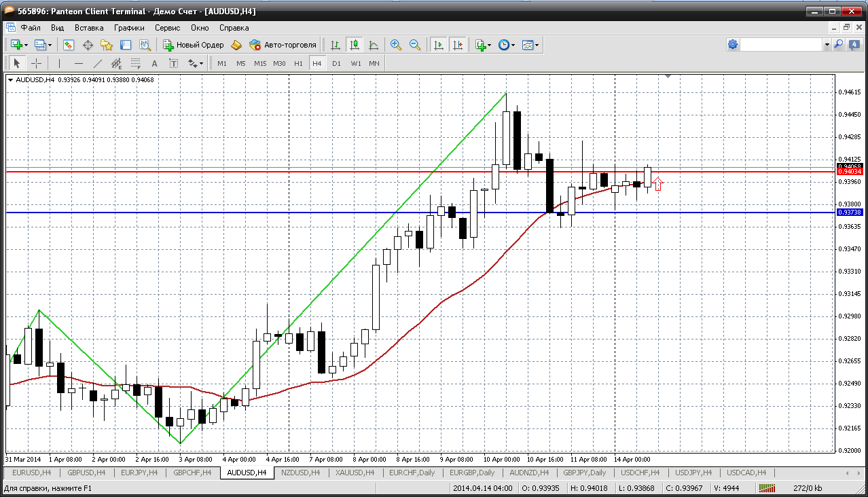Screen dimensions: 868x497
Task: Switch chart to candlesticks
Action: pos(355,45)
